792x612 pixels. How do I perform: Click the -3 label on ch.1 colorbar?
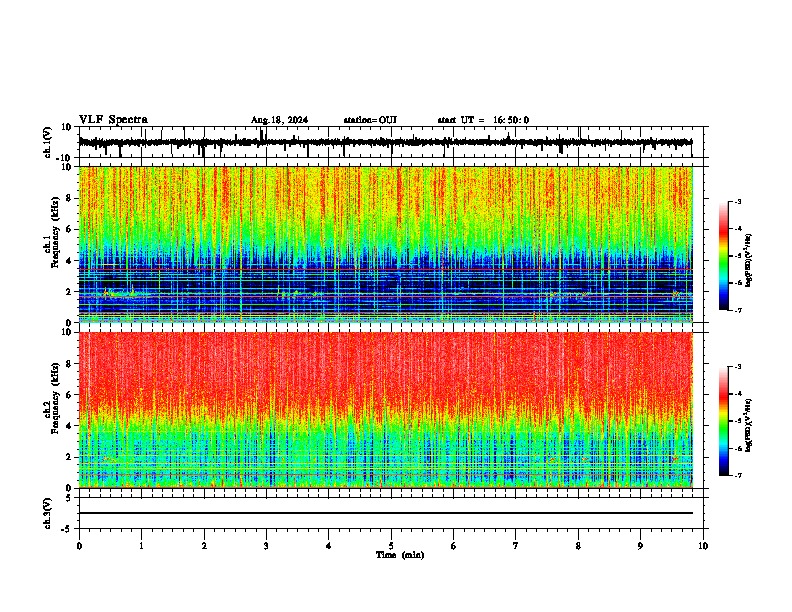(x=737, y=202)
